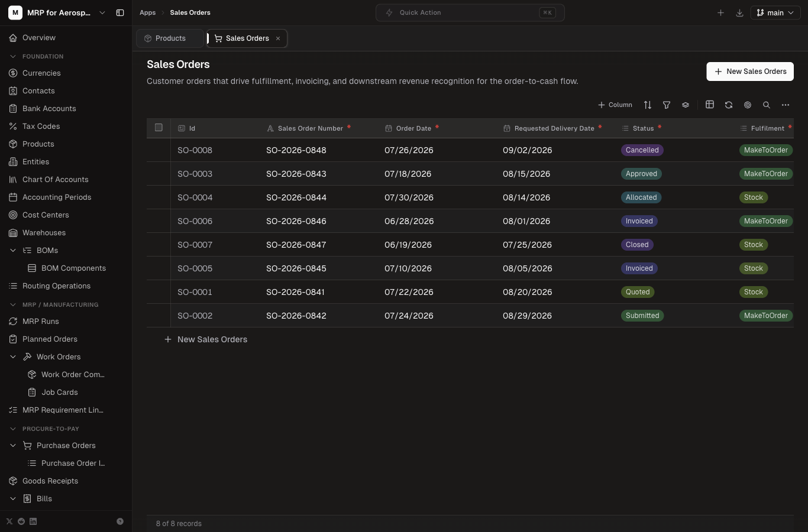
Task: Open the Overview home icon
Action: pos(13,38)
